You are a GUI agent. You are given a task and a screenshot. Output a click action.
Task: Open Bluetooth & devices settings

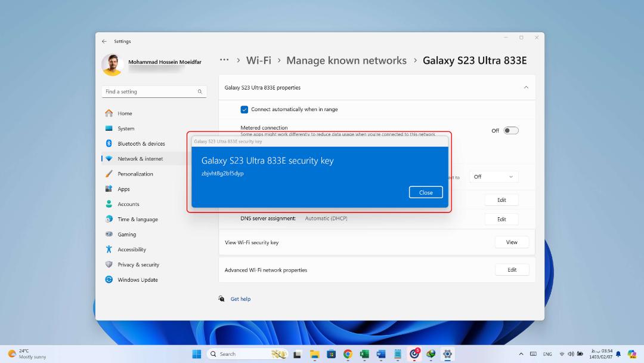coord(141,143)
